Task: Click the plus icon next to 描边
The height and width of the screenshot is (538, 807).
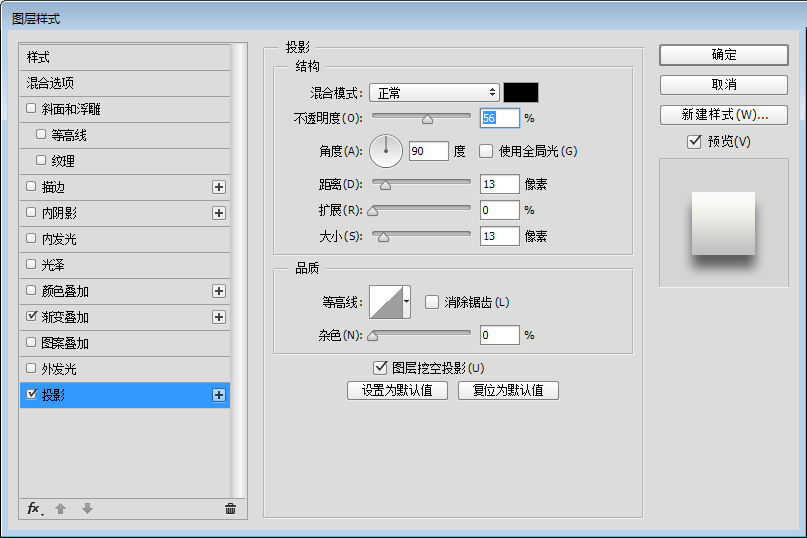Action: [x=219, y=187]
